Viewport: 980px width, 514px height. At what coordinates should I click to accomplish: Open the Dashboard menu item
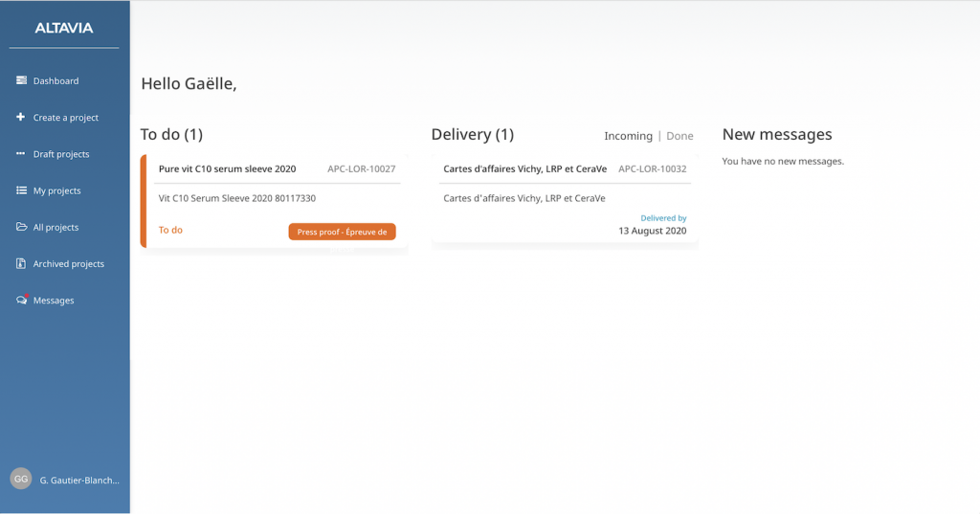[56, 81]
